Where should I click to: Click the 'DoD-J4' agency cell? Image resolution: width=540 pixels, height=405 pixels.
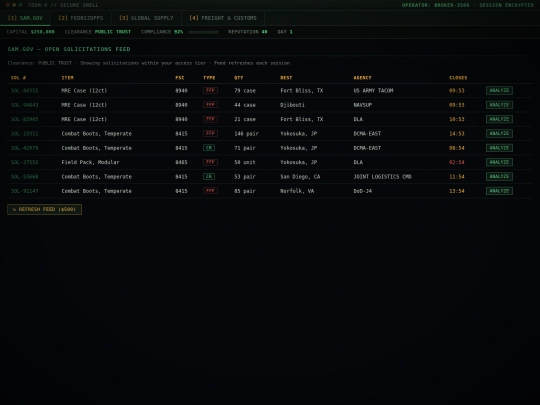tap(363, 191)
